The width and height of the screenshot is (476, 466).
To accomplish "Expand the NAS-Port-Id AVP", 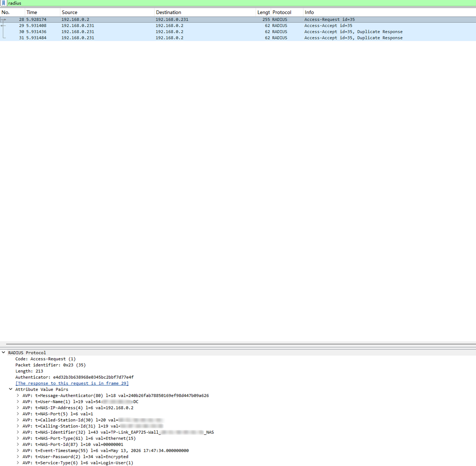I will pyautogui.click(x=18, y=444).
